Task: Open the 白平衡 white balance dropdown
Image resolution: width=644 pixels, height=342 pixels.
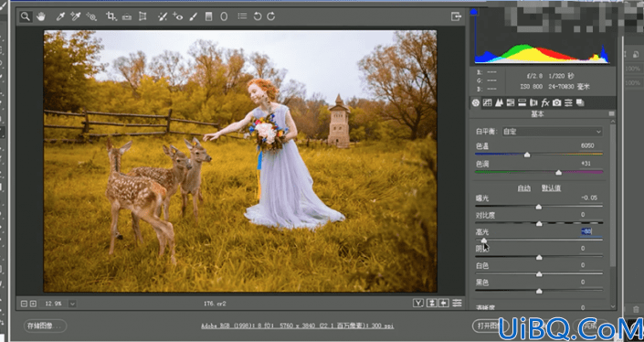Action: point(552,132)
